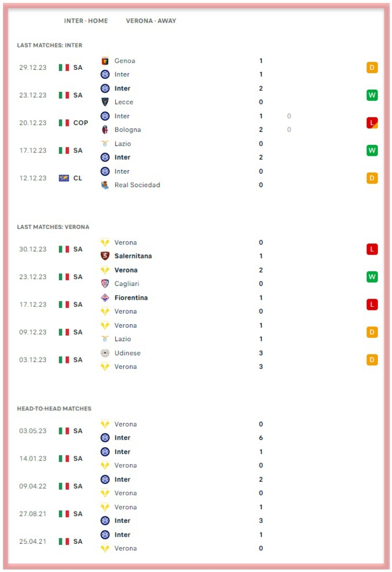Click the Udinese club crest icon

[105, 353]
